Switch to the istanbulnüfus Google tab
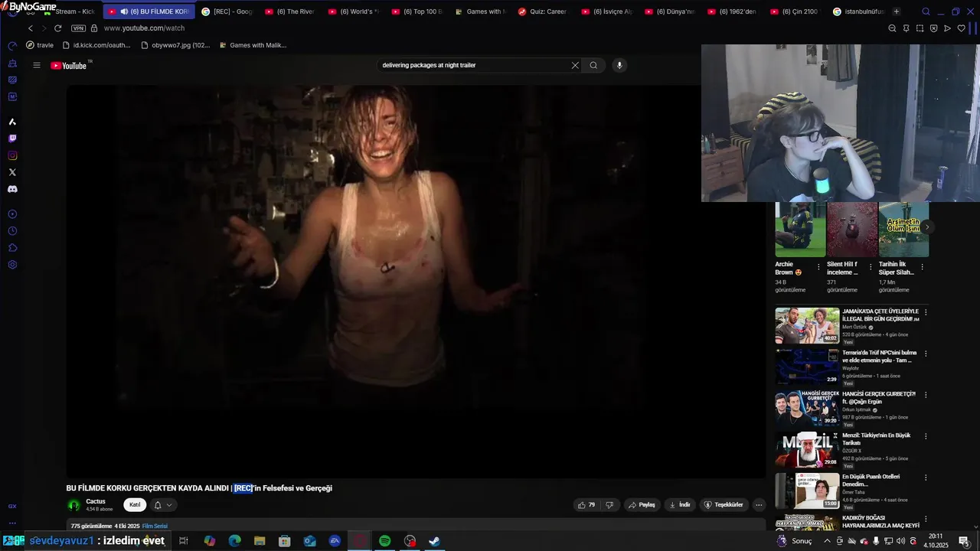 858,11
